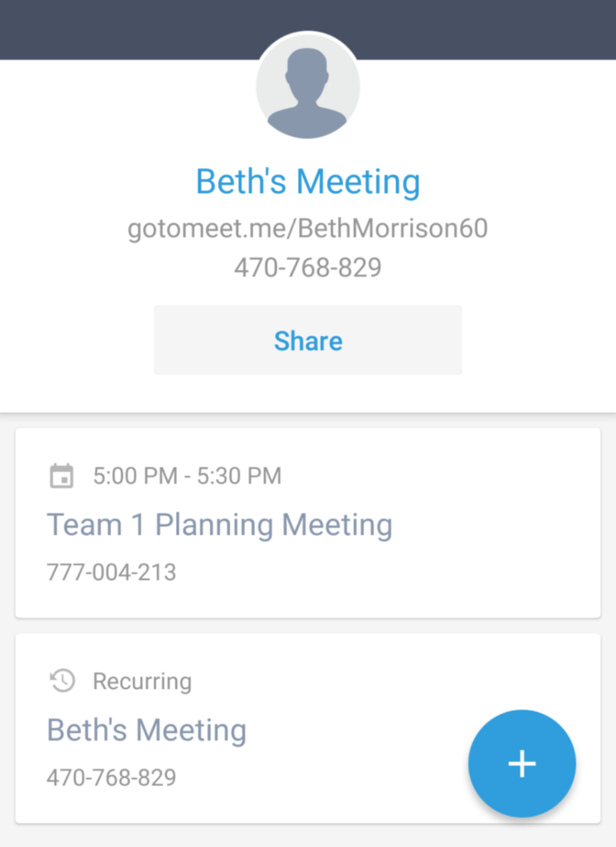Tap meeting ID 777-004-213
Viewport: 616px width, 847px height.
pos(112,572)
